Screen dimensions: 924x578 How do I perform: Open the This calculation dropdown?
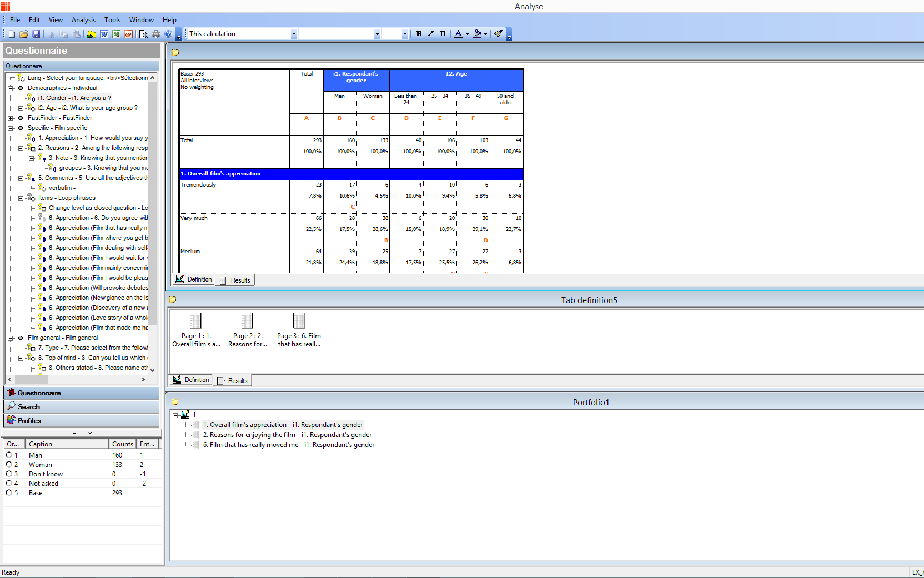[x=294, y=34]
